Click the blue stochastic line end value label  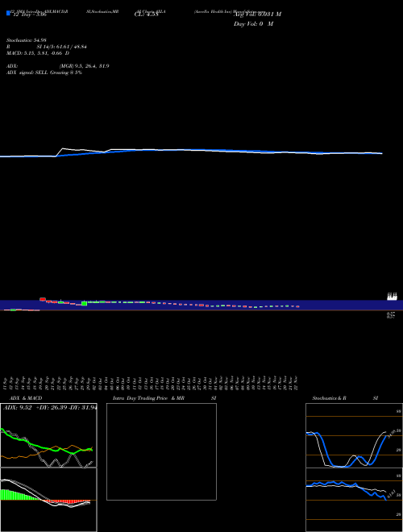[x=393, y=434]
